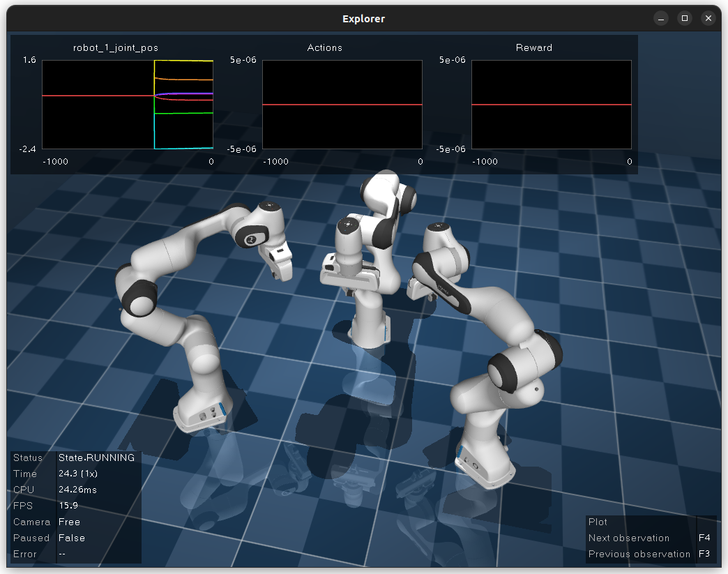Click the robot_1_joint_pos plot title
Viewport: 728px width, 574px height.
[x=116, y=48]
